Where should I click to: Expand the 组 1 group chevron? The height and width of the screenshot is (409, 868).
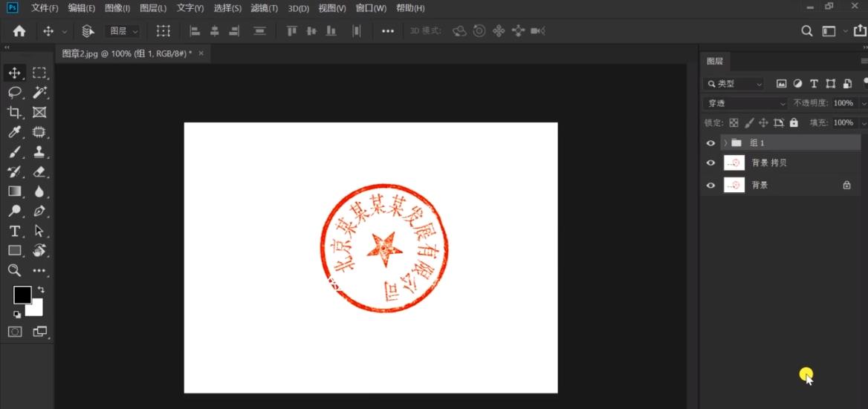pos(725,143)
